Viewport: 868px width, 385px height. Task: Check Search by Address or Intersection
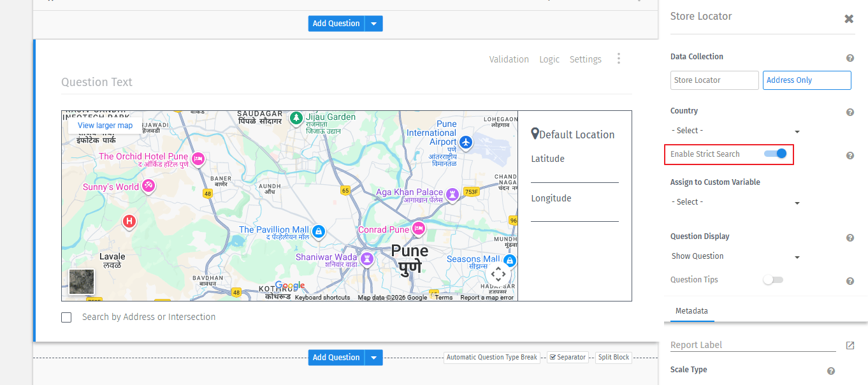coord(66,317)
